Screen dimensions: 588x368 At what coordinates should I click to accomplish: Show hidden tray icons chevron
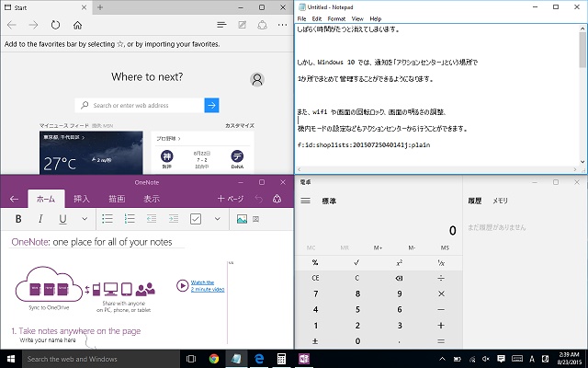(x=442, y=359)
